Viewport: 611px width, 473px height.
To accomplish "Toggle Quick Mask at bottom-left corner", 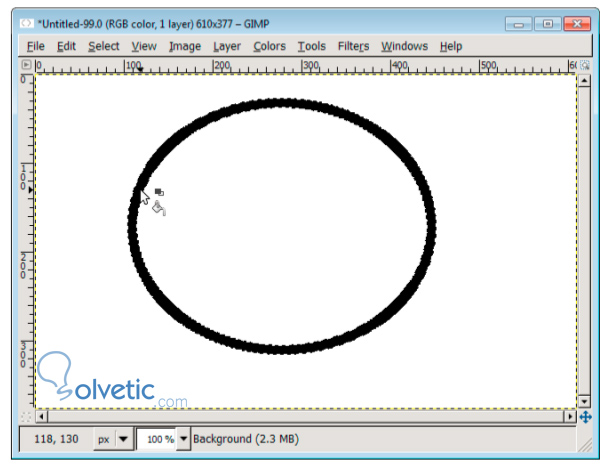I will 26,417.
